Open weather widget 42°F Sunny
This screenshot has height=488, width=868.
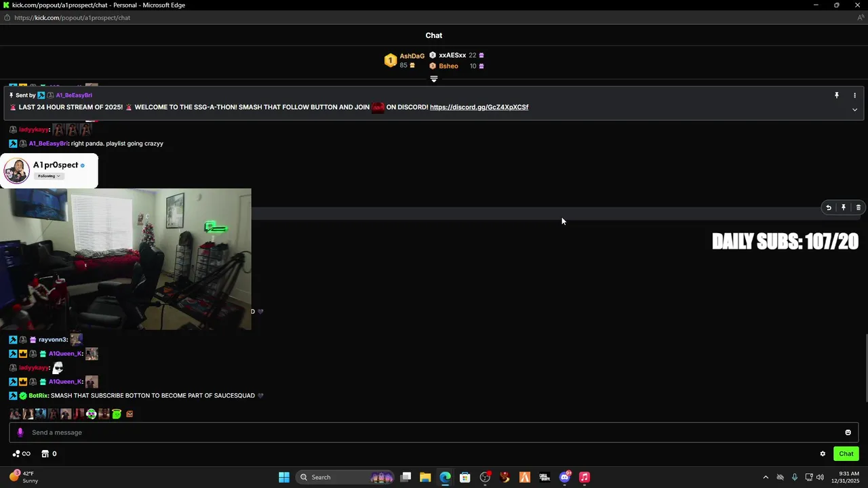point(24,477)
